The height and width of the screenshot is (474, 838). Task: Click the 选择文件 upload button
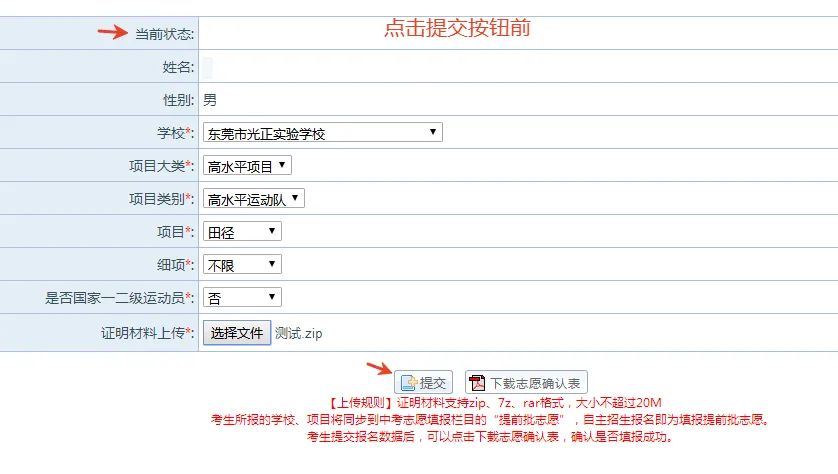point(237,333)
